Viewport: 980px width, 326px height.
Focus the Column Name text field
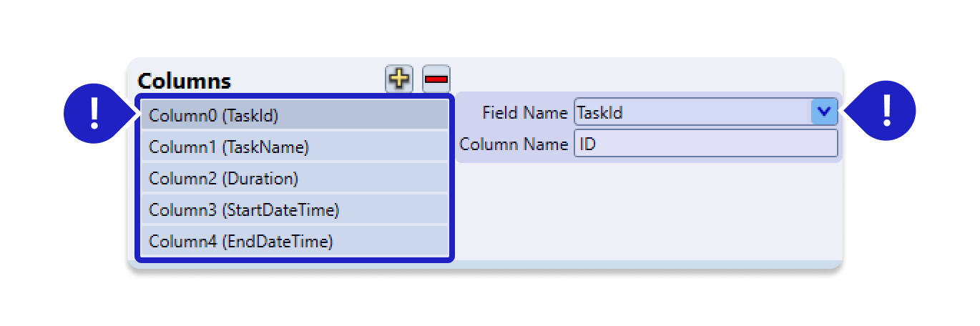[x=705, y=144]
